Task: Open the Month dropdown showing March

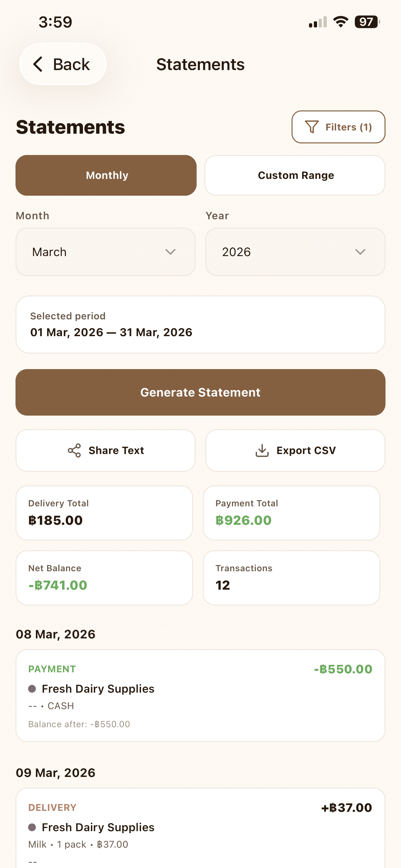Action: (106, 252)
